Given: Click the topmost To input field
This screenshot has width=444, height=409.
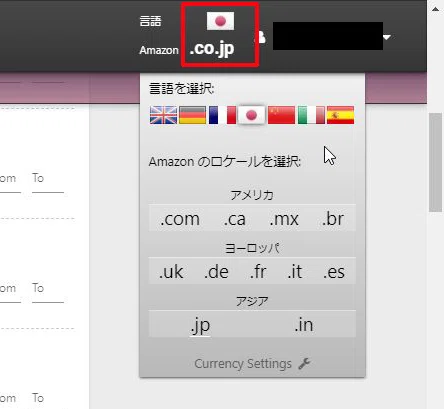Looking at the screenshot, I should click(48, 182).
